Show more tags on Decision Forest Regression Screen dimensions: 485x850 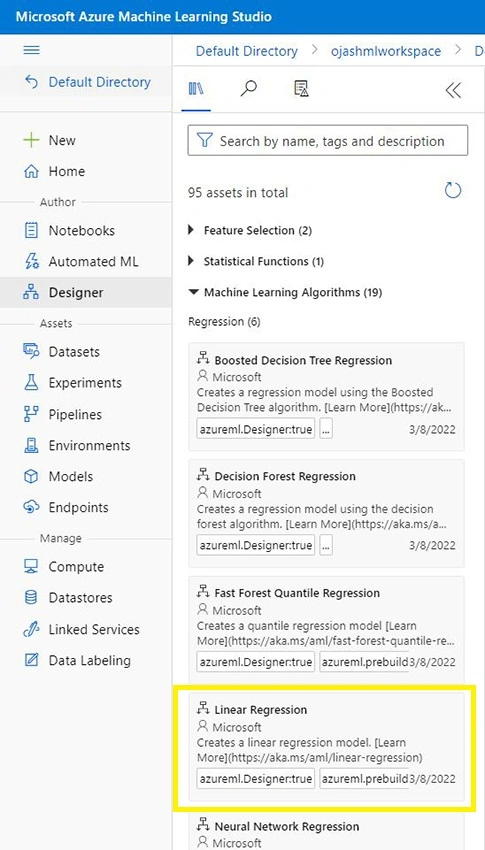click(x=326, y=545)
